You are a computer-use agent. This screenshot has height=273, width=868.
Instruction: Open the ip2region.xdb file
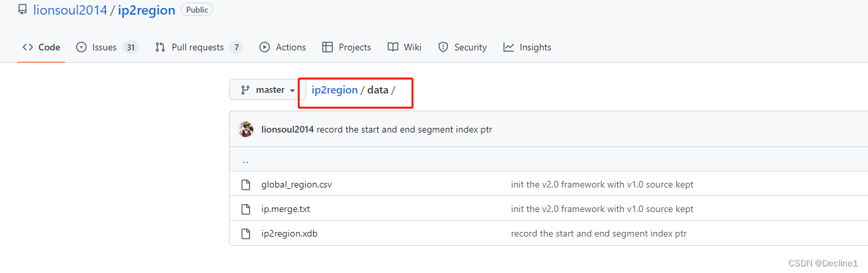tap(289, 233)
